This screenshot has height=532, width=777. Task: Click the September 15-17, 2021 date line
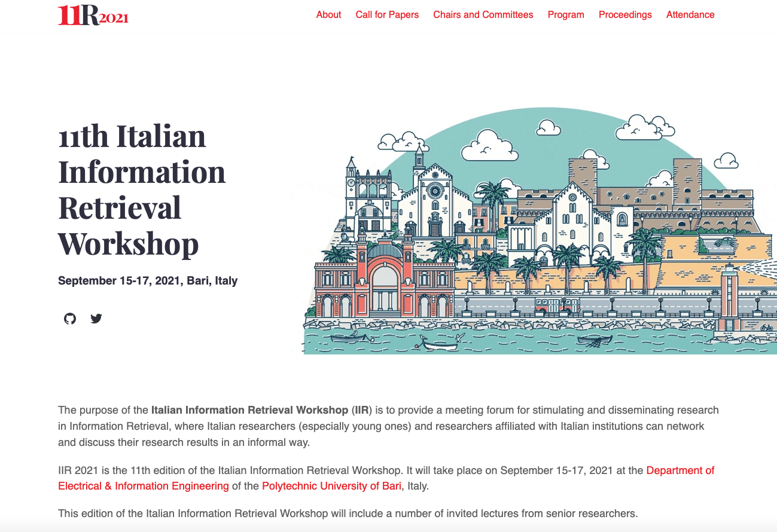tap(148, 281)
